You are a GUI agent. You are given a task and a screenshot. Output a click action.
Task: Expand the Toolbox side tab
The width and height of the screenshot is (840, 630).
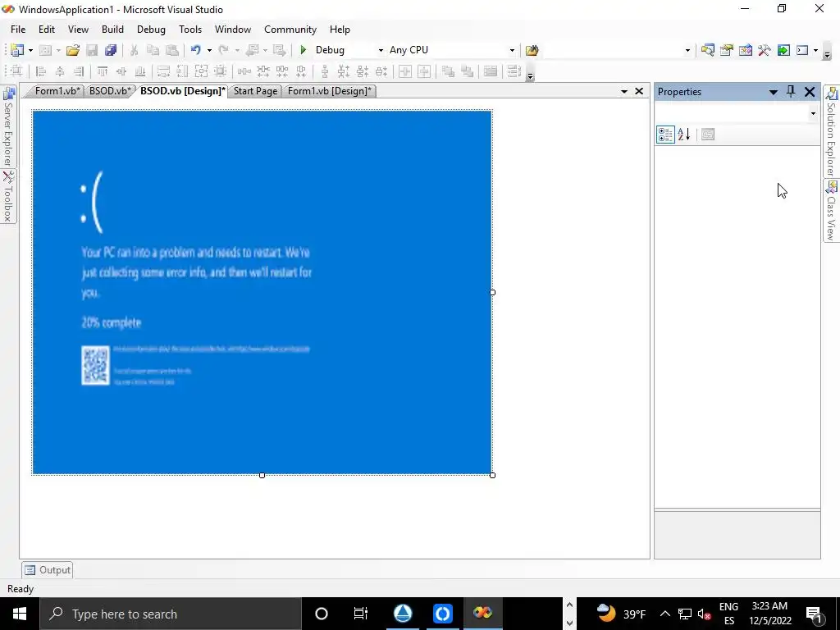pos(8,197)
